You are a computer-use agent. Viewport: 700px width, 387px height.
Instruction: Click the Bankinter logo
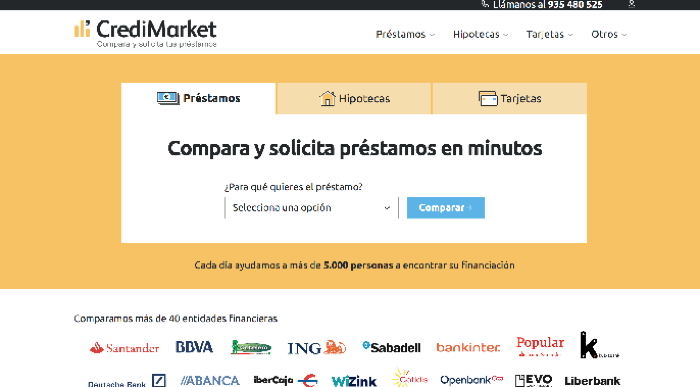(468, 347)
